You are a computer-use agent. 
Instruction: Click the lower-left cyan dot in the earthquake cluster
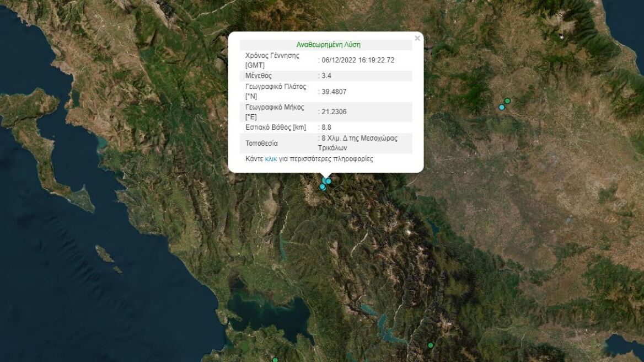tap(322, 187)
